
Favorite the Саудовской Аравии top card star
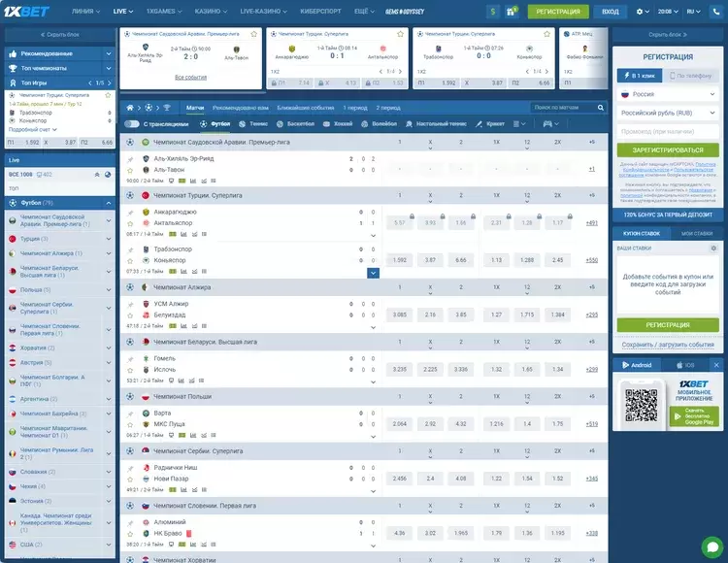(253, 34)
